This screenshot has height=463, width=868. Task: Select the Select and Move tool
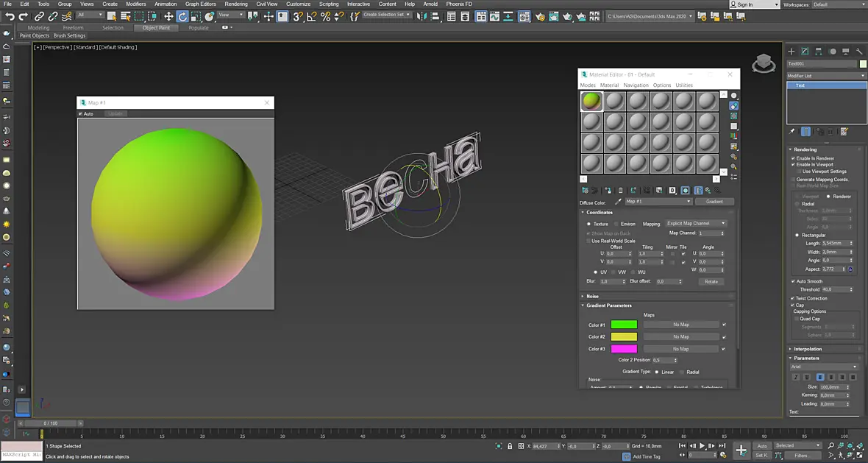[x=168, y=17]
